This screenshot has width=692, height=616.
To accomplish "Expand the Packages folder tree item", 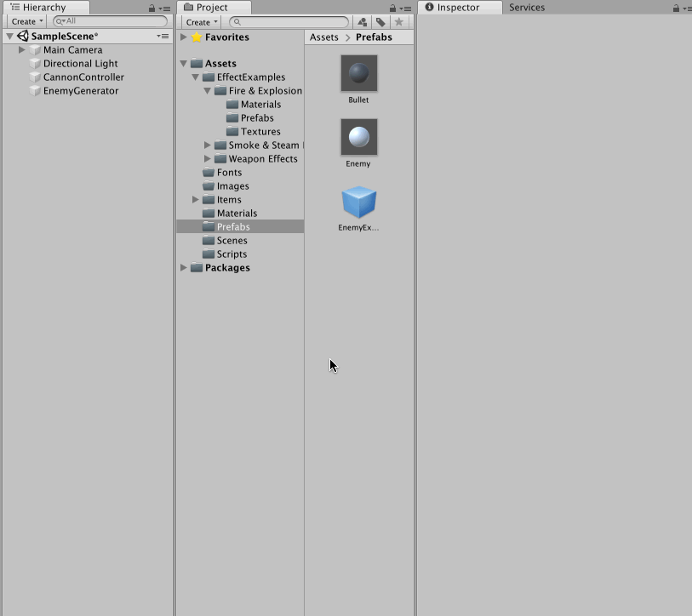I will coord(183,267).
